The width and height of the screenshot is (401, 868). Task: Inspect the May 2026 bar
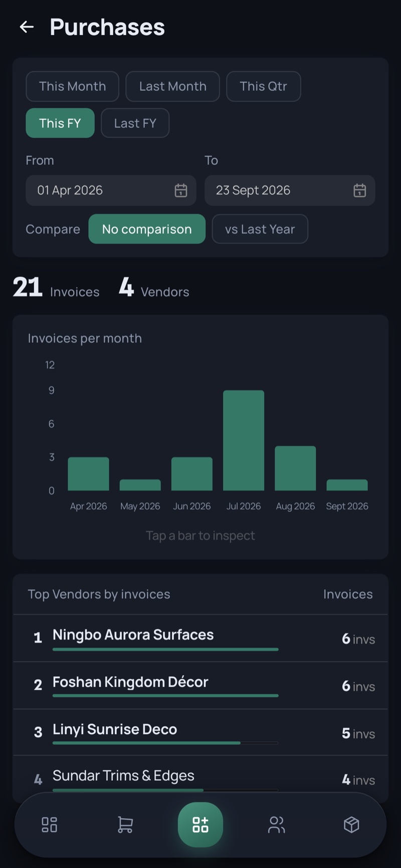[x=140, y=485]
